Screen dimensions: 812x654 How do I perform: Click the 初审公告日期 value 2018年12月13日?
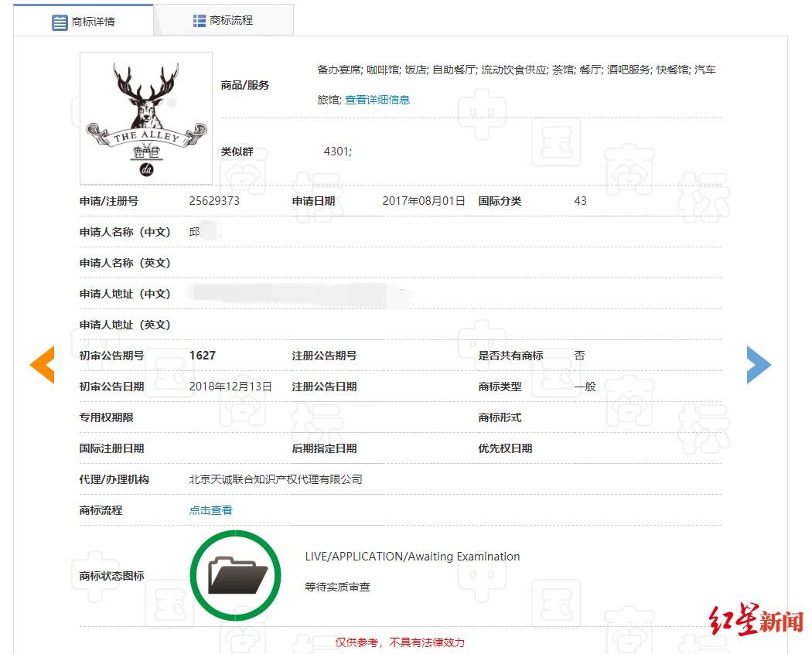click(x=230, y=387)
